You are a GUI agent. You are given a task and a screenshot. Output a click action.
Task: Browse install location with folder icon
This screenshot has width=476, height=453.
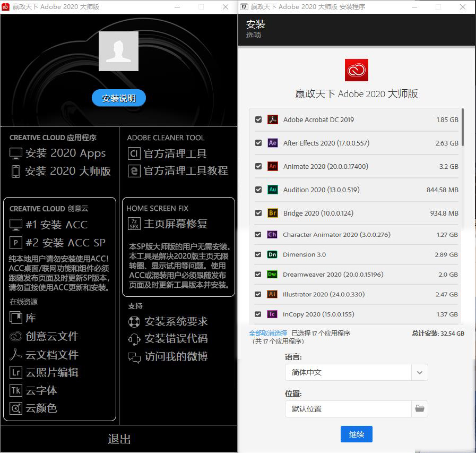click(420, 408)
